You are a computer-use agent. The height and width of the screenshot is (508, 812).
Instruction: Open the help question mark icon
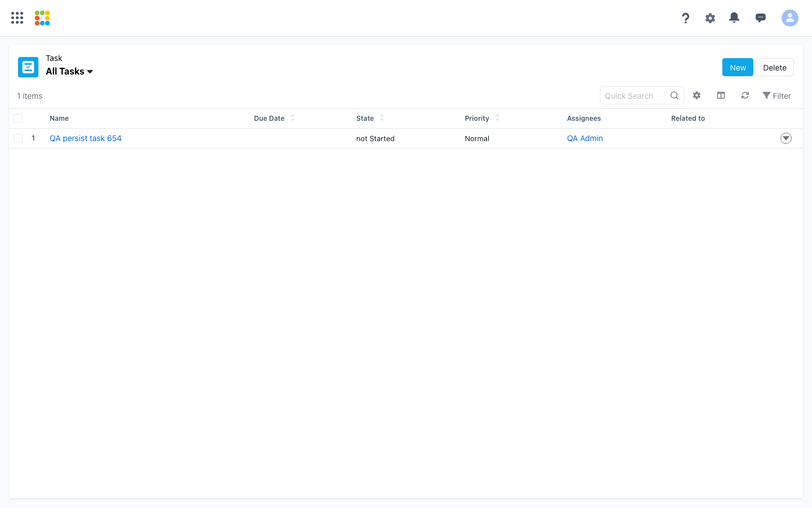[x=686, y=18]
